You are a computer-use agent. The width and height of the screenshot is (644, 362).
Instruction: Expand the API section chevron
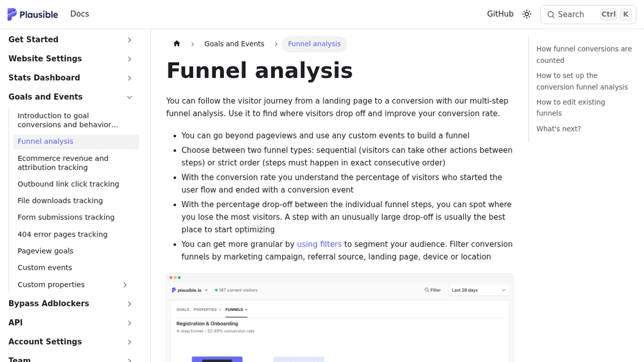(x=129, y=323)
